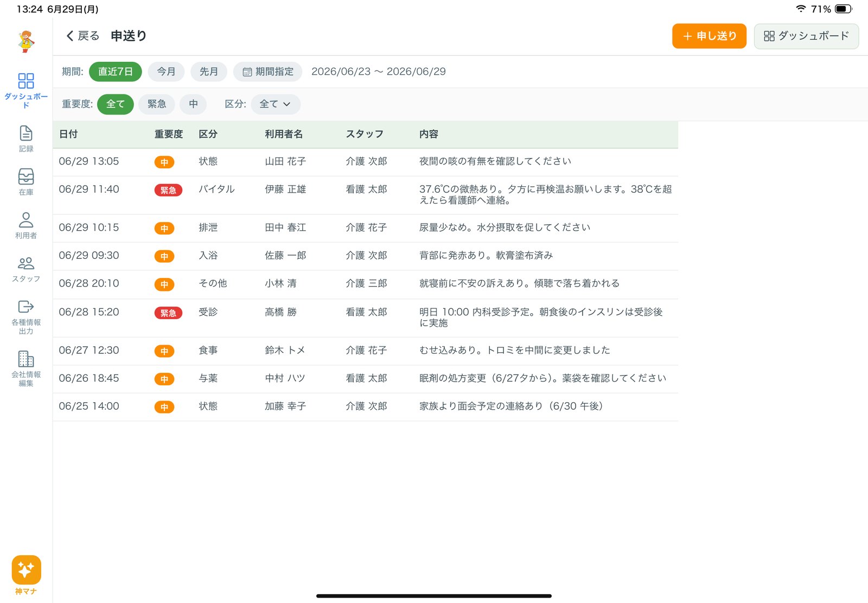Screen dimensions: 868x603
Task: Open the 06/29 13:05 entry
Action: pos(365,162)
